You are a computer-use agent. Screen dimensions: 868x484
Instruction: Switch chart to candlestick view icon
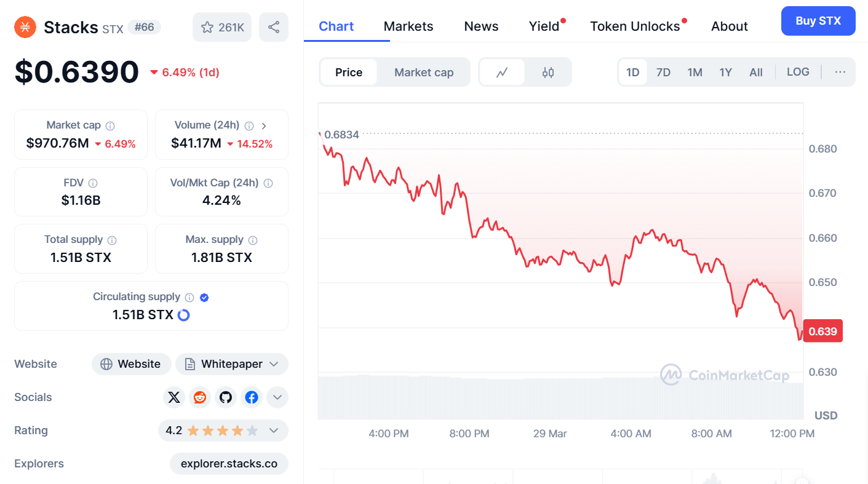pyautogui.click(x=547, y=72)
